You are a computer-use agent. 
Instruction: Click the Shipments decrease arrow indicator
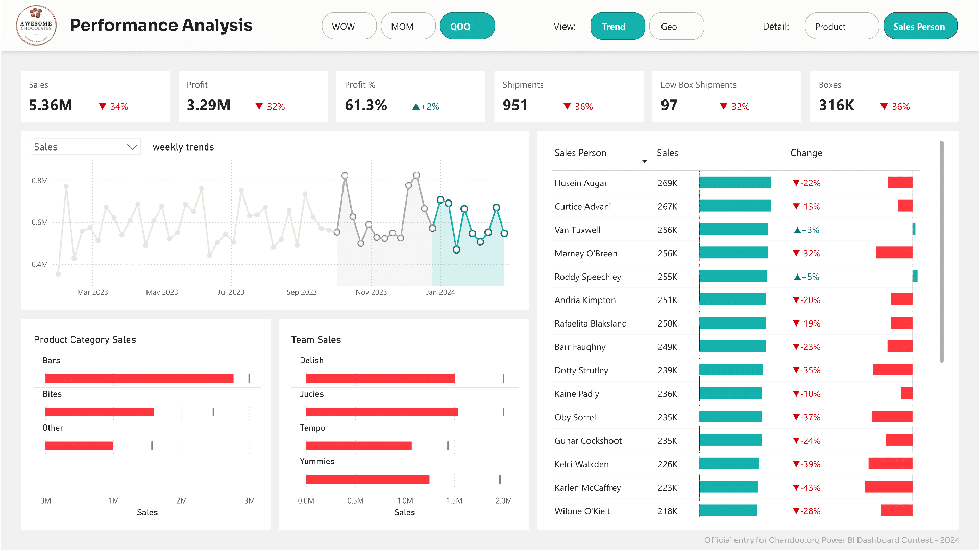click(x=567, y=107)
